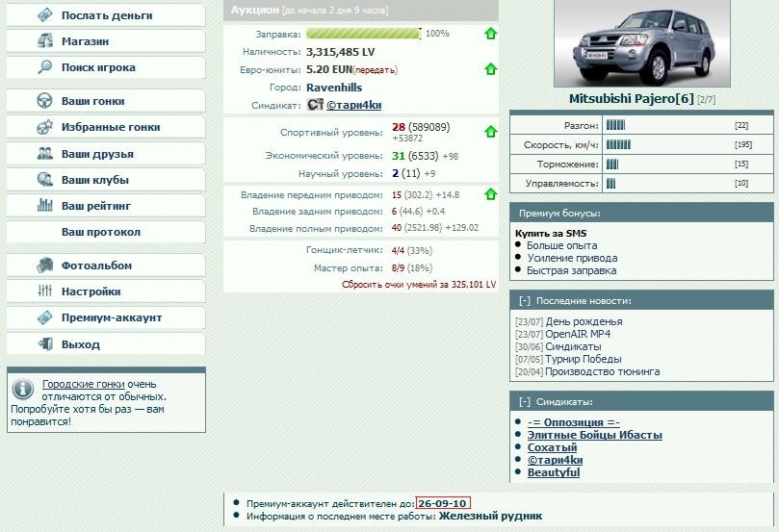Open Ваши друзья menu item
The image size is (779, 532).
[106, 154]
